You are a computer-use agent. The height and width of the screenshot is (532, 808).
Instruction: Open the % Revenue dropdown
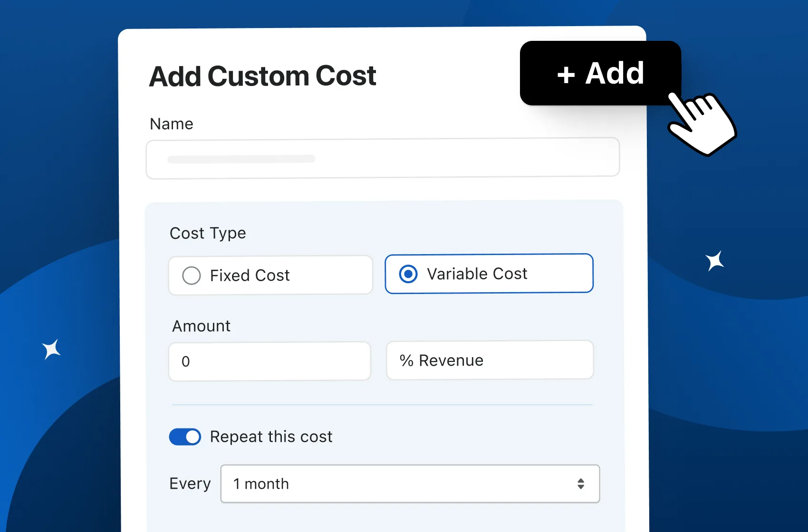coord(490,360)
